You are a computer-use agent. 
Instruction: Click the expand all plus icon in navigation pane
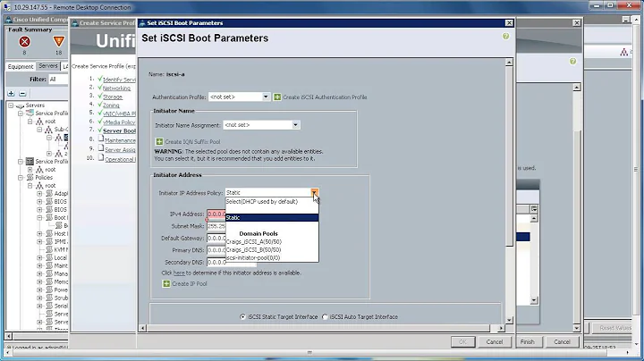pos(11,94)
